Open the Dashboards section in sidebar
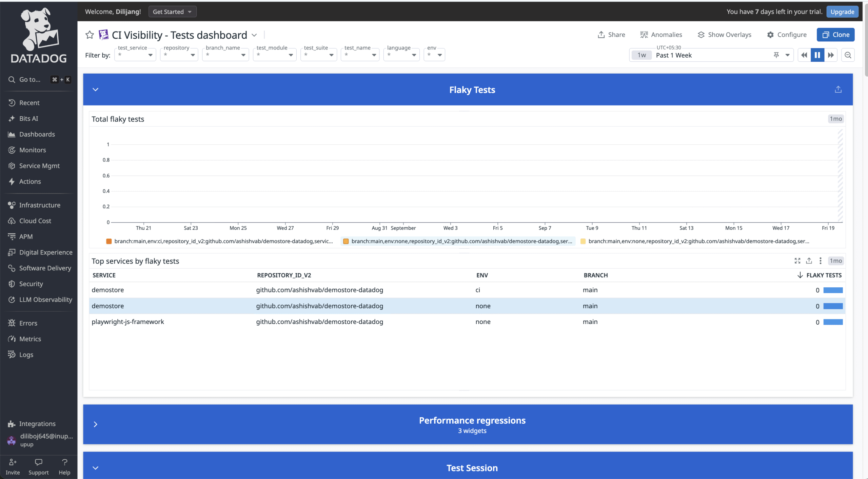Viewport: 868px width, 479px height. (x=37, y=134)
